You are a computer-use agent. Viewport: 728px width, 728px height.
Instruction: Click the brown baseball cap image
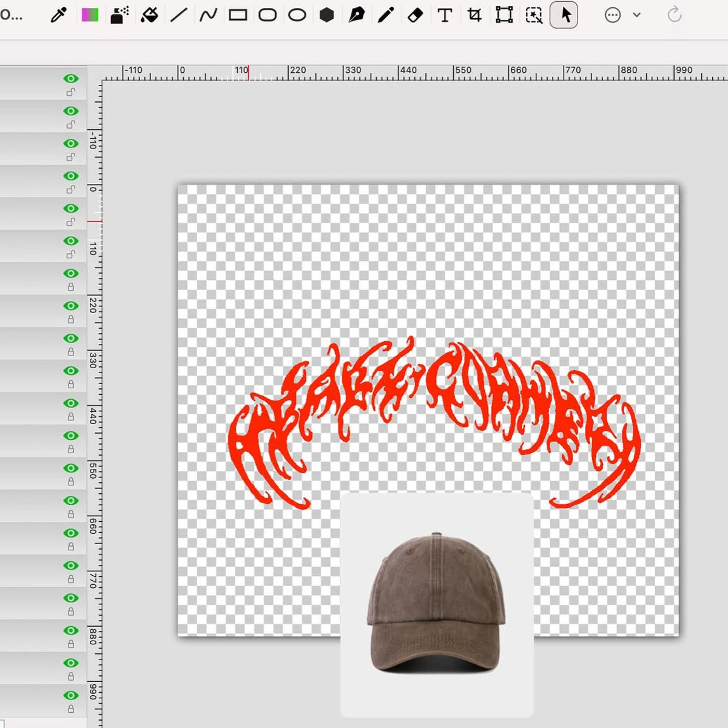[x=436, y=604]
